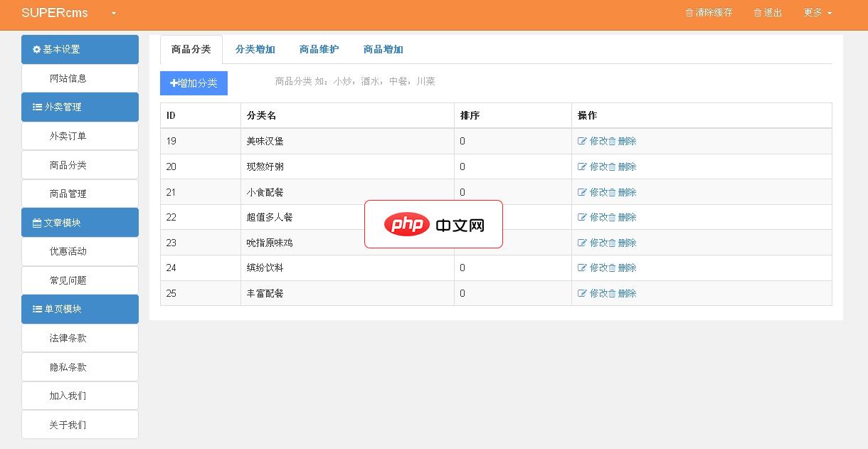Click the php中文网 logo image
This screenshot has width=868, height=449.
(x=434, y=224)
